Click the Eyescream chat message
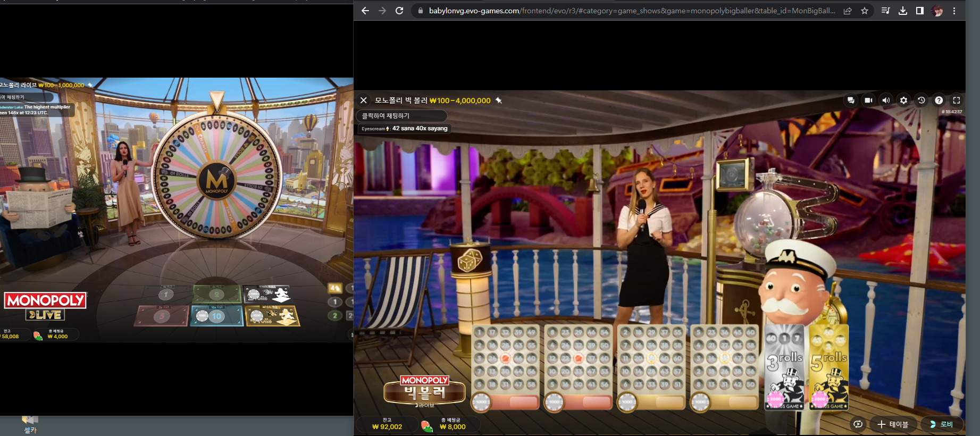The width and height of the screenshot is (980, 436). pyautogui.click(x=404, y=128)
